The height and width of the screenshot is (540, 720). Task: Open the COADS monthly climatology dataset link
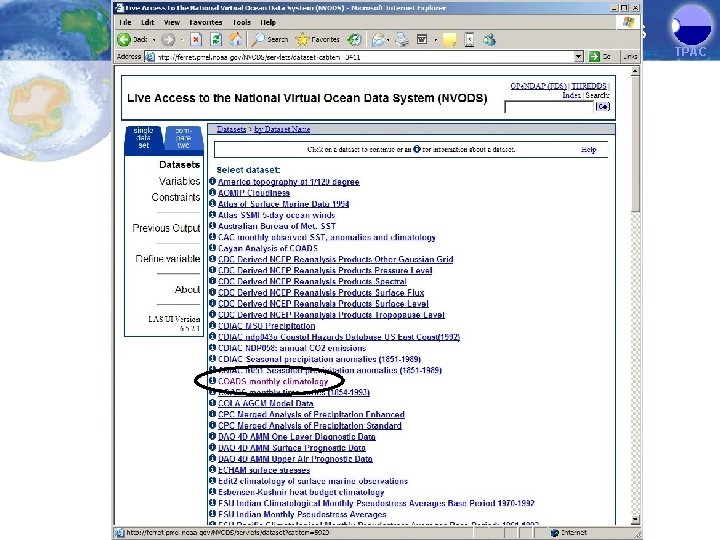(273, 381)
